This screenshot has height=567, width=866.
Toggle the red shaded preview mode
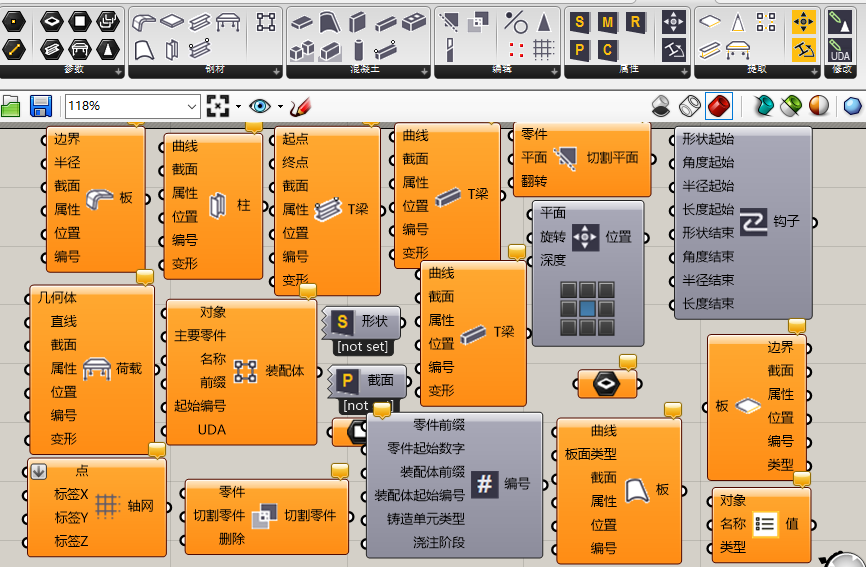719,106
